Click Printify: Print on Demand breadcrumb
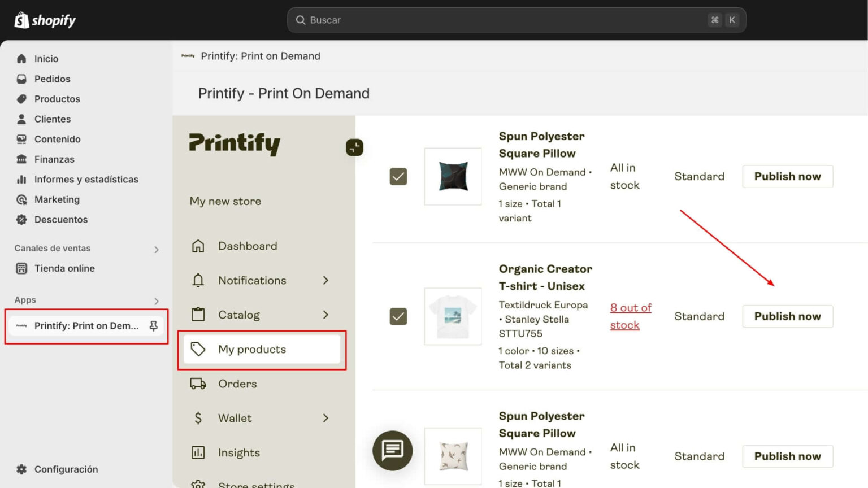Viewport: 868px width, 488px height. coord(261,56)
